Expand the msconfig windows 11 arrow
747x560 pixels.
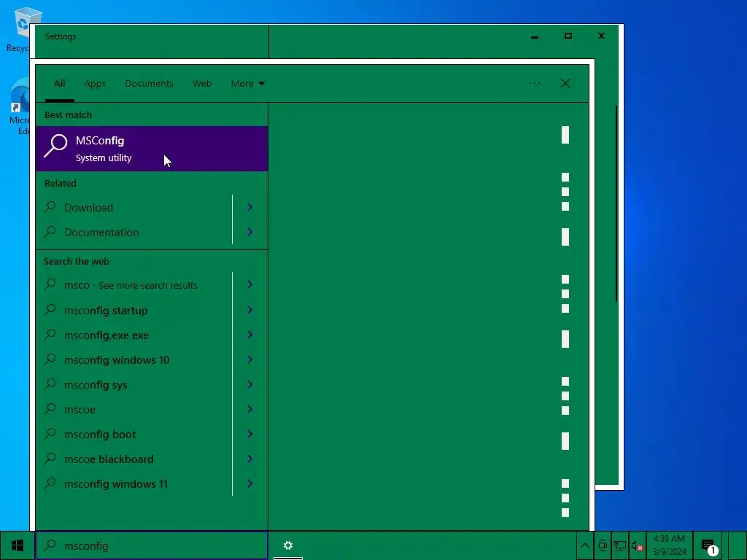coord(249,483)
